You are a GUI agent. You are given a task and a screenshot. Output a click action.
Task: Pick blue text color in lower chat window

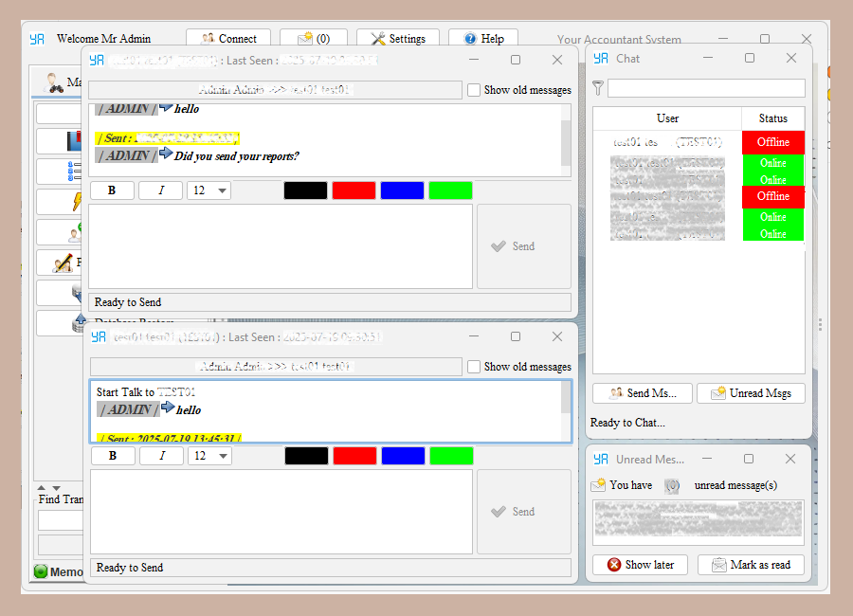click(403, 456)
